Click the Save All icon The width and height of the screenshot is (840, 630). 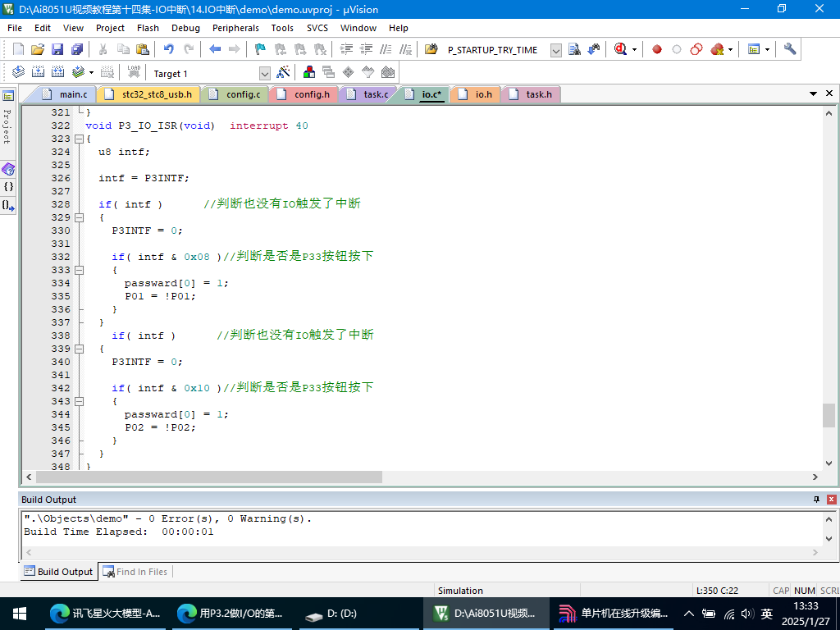coord(77,49)
